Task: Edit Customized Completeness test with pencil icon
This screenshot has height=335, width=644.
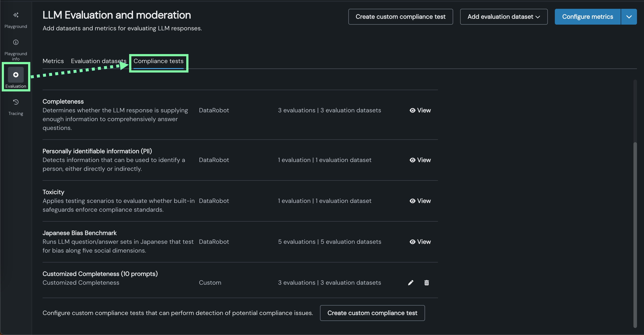Action: [x=411, y=283]
